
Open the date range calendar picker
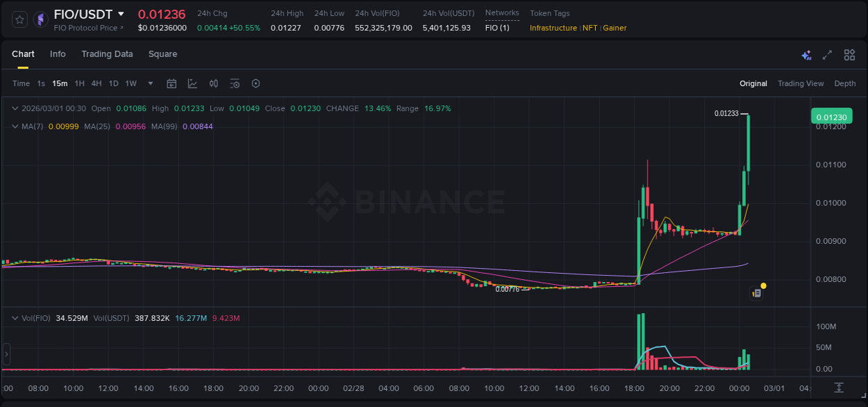[172, 83]
